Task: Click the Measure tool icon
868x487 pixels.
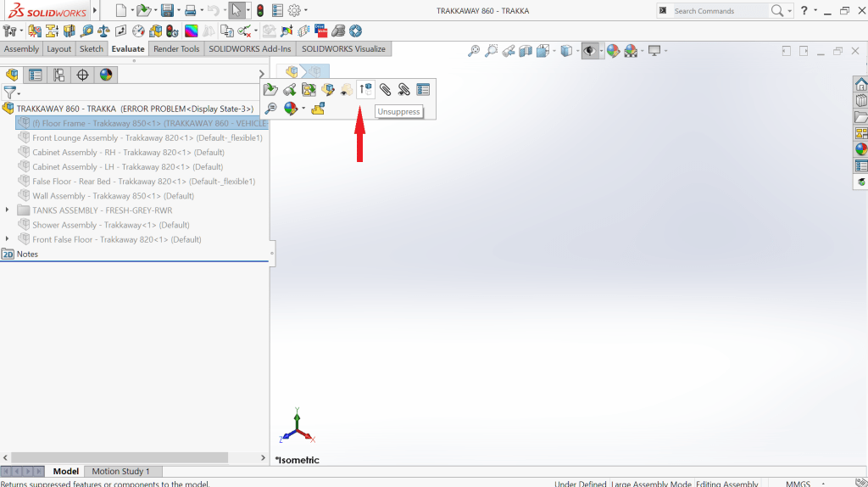Action: click(x=87, y=31)
